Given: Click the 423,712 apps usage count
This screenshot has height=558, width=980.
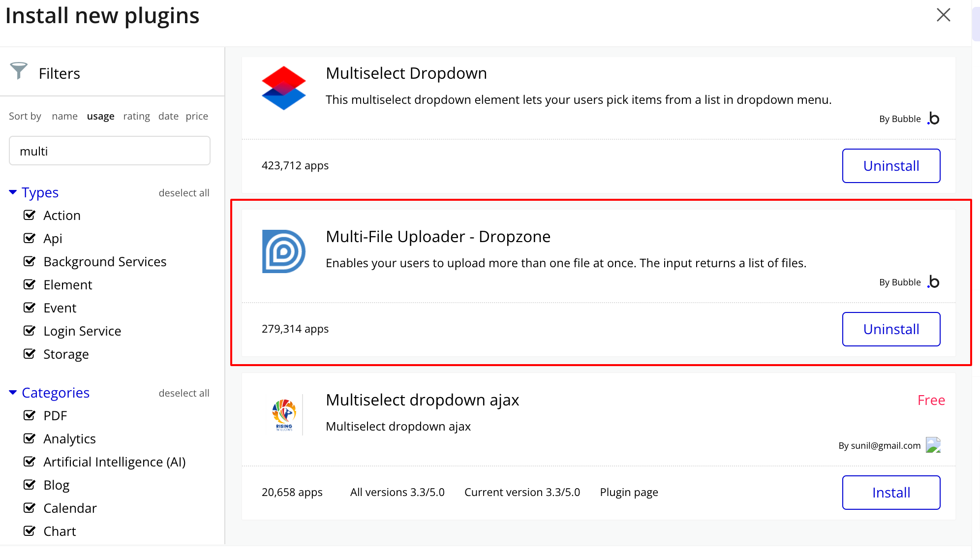Looking at the screenshot, I should coord(295,166).
